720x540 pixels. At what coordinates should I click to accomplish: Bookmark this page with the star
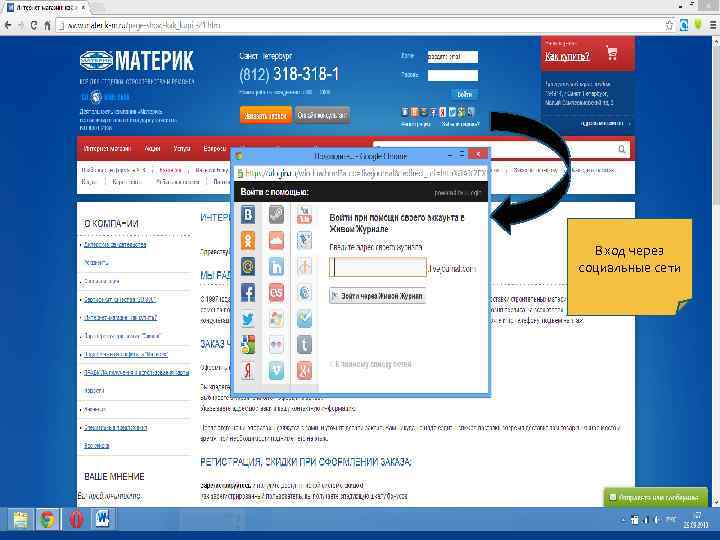coord(669,25)
